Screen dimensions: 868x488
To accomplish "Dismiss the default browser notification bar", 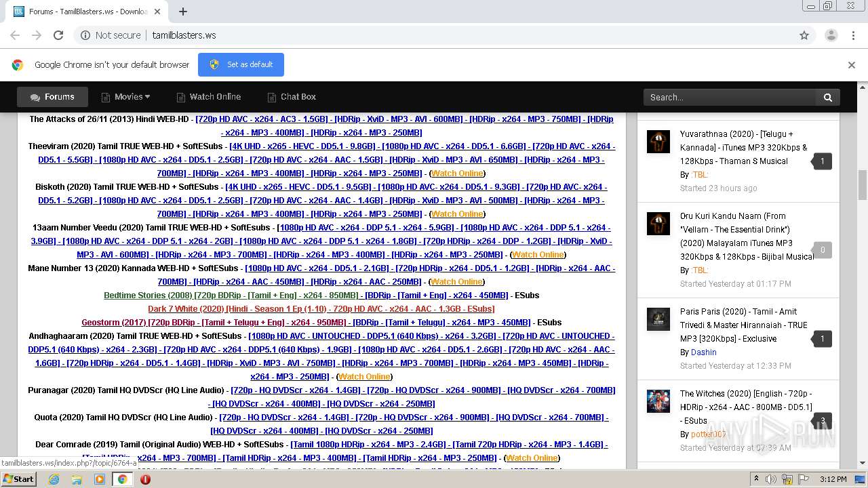I will pyautogui.click(x=852, y=65).
